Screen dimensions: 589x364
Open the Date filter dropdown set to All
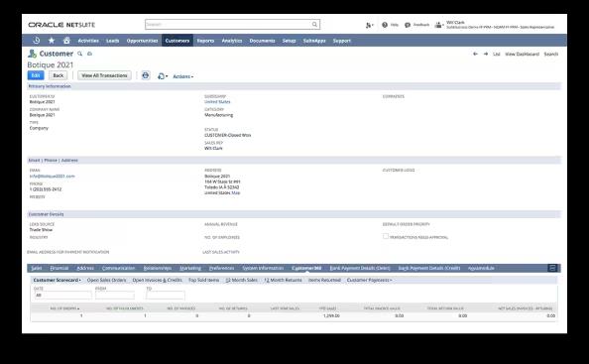click(62, 296)
